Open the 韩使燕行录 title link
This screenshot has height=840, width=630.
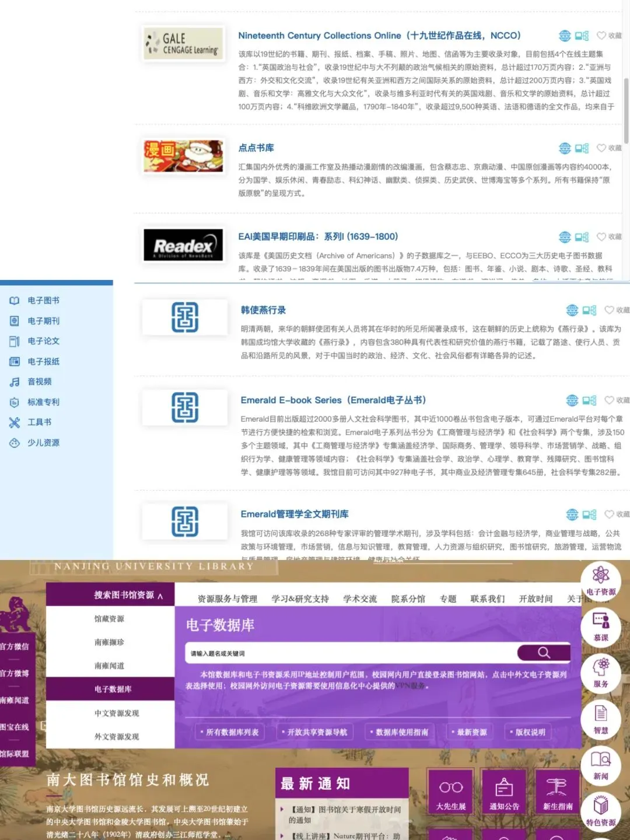(264, 310)
